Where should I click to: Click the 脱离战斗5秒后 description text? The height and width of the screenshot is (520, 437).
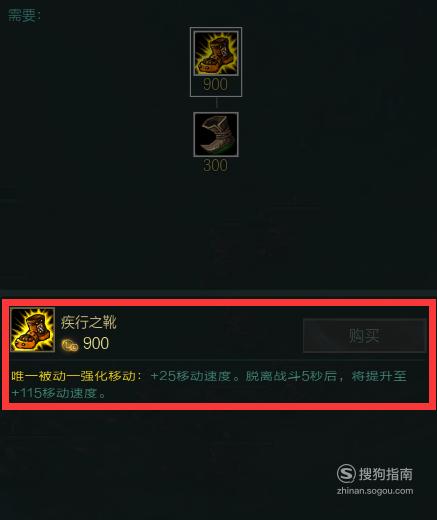click(291, 376)
